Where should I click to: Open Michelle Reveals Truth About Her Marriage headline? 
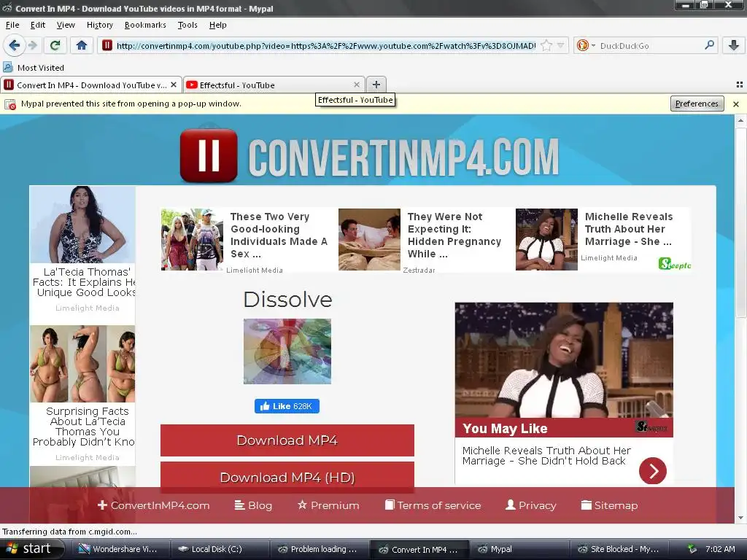[x=629, y=229]
